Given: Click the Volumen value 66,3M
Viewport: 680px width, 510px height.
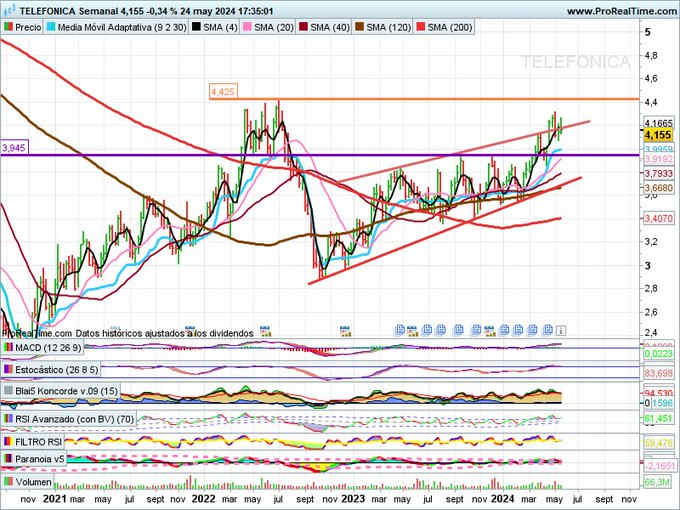Looking at the screenshot, I should click(x=656, y=482).
